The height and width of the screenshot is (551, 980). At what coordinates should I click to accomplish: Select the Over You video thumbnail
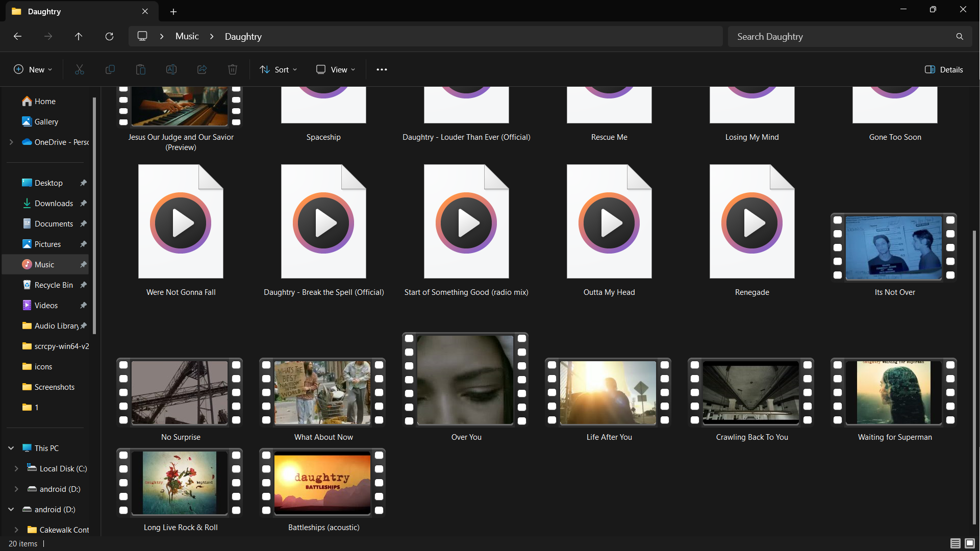coord(465,380)
